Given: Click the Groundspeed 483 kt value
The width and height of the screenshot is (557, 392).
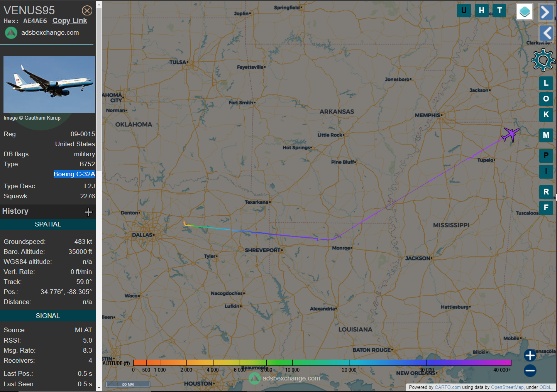Looking at the screenshot, I should click(x=83, y=242).
